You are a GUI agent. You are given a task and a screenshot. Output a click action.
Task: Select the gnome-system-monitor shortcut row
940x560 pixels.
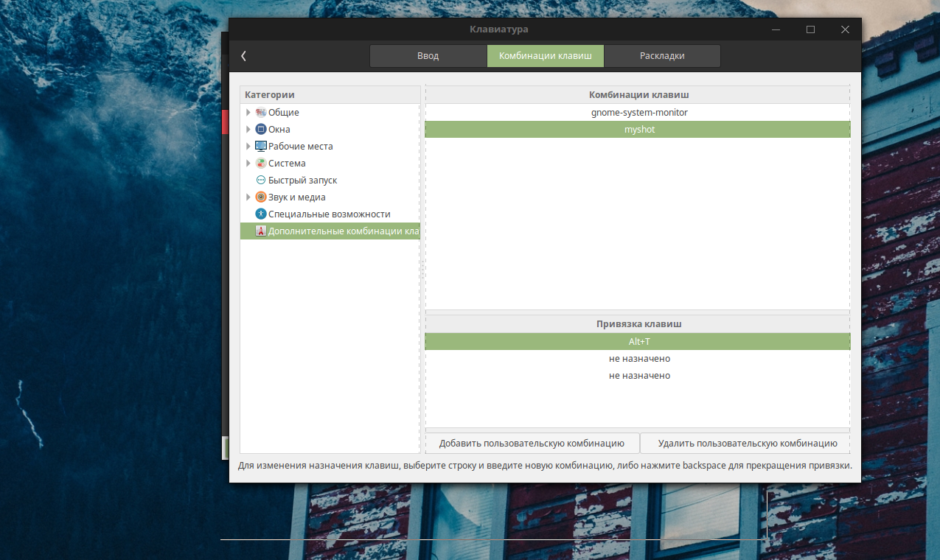point(638,113)
